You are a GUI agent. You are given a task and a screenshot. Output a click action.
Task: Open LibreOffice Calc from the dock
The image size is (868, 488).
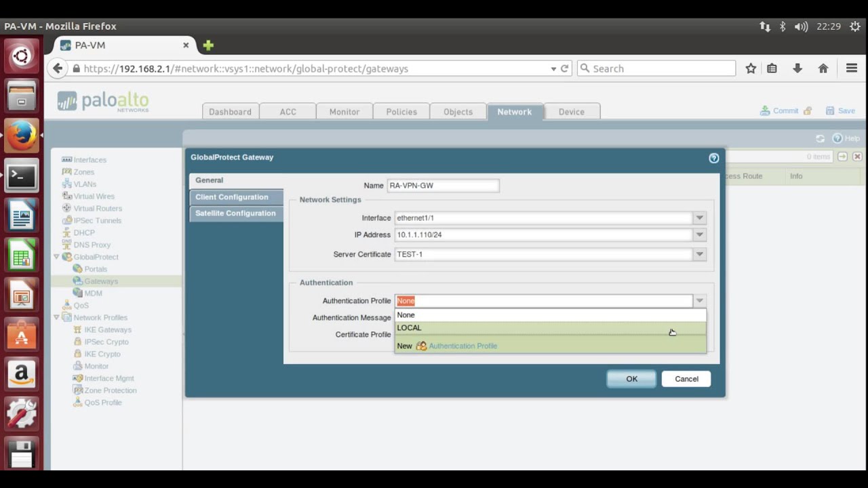click(22, 256)
